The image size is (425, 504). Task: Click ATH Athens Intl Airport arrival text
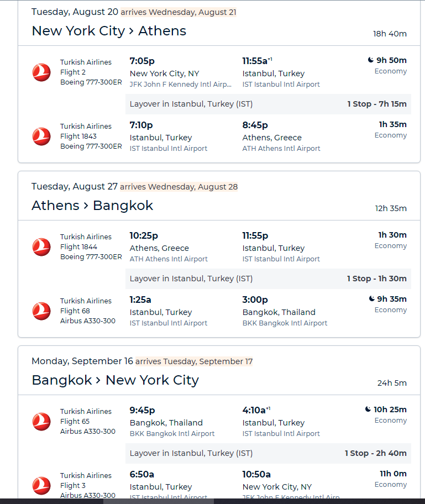pos(281,149)
